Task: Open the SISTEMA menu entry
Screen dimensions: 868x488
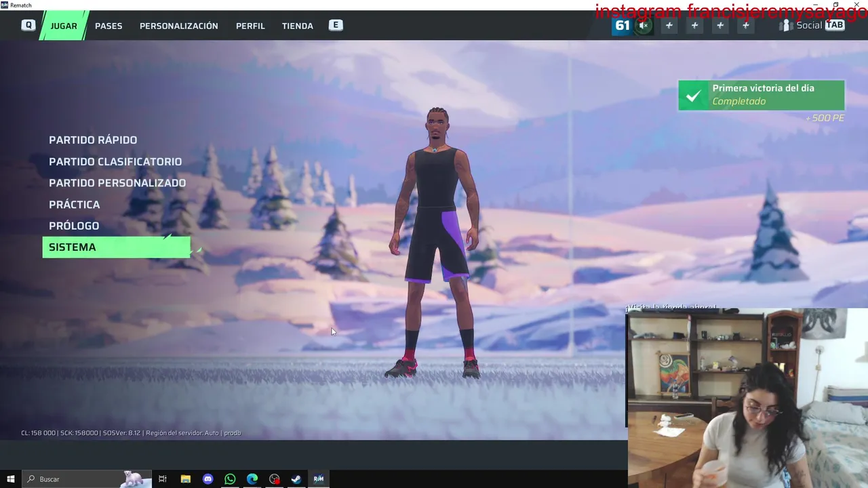Action: 116,247
